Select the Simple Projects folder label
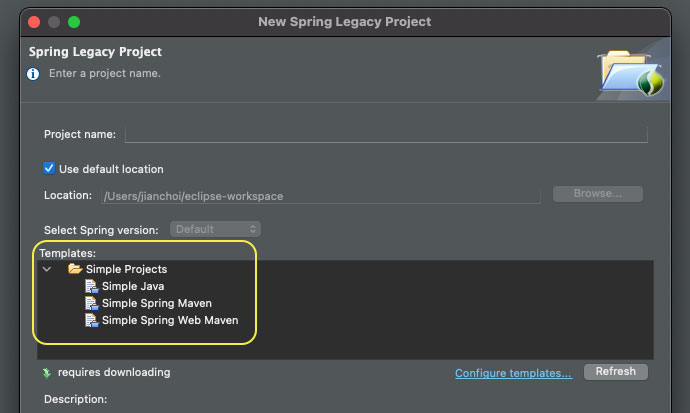The image size is (690, 413). [126, 269]
